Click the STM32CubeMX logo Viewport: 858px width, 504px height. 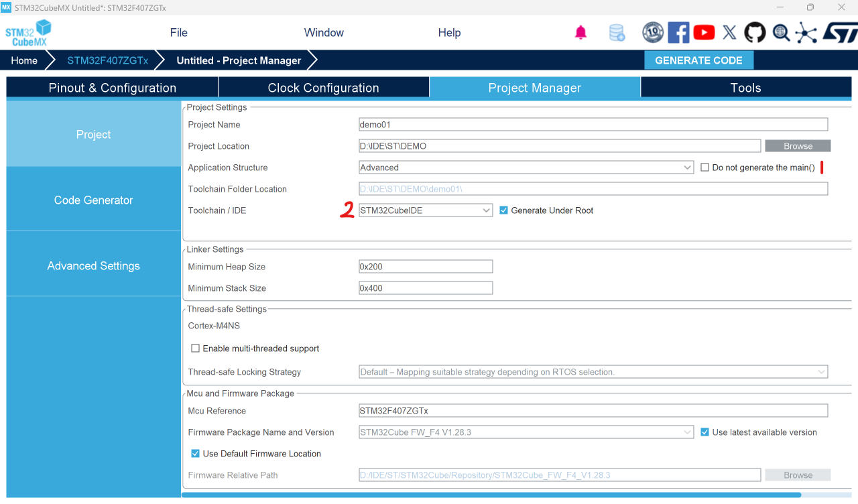point(29,33)
